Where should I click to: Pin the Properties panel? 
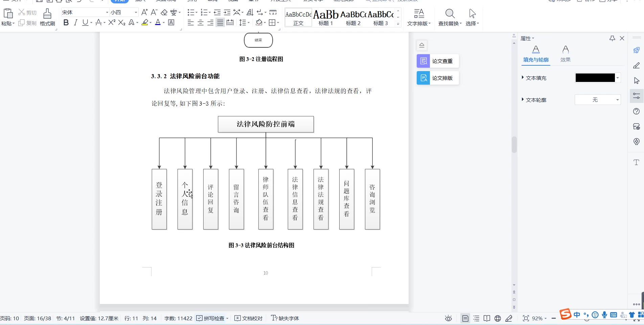[612, 38]
